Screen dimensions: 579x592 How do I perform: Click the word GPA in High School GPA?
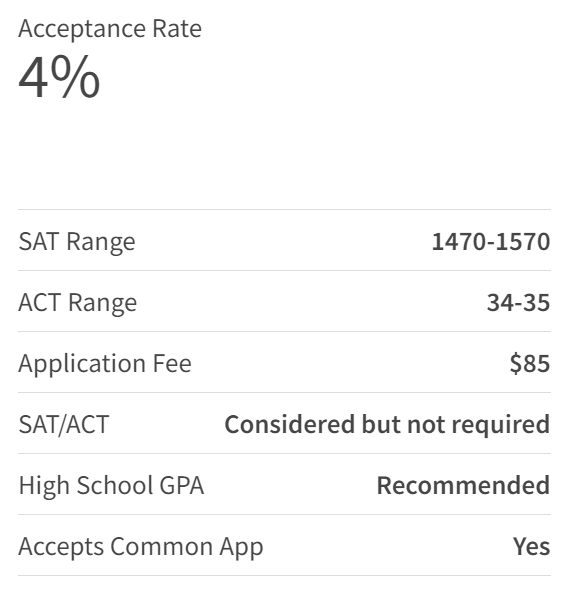[182, 486]
